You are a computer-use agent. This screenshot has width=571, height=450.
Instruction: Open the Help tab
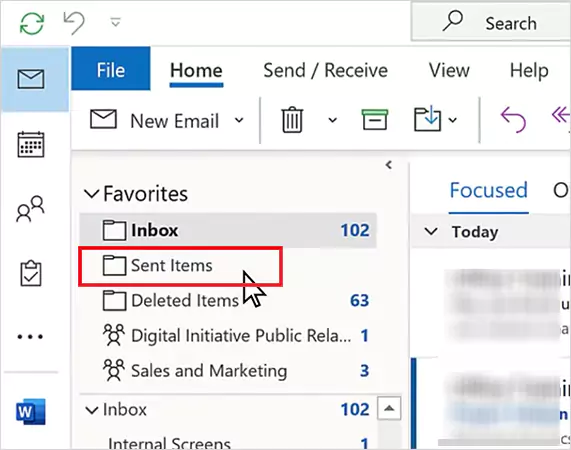(529, 70)
